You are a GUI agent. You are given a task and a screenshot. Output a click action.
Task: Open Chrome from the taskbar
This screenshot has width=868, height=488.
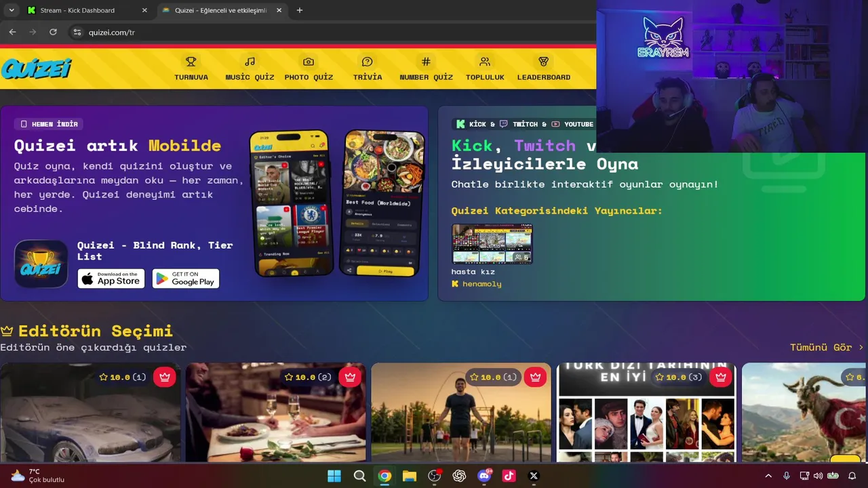click(384, 476)
